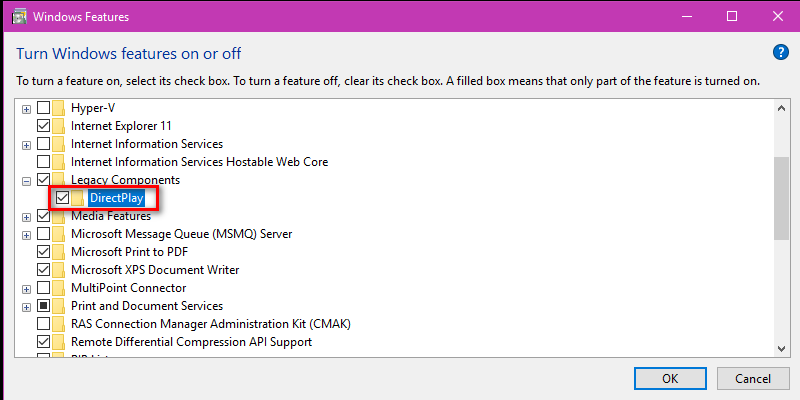Screen dimensions: 800x400
Task: Click the Windows Features title bar icon
Action: tap(19, 16)
